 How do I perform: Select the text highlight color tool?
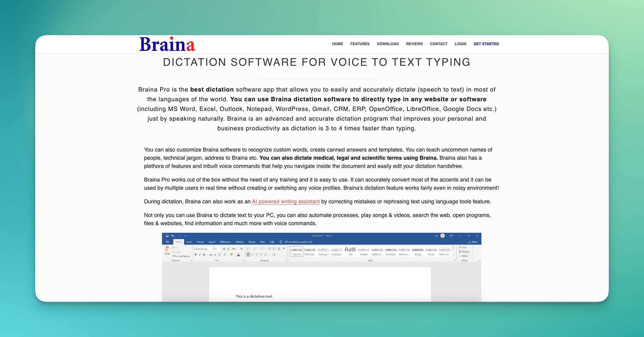232,255
